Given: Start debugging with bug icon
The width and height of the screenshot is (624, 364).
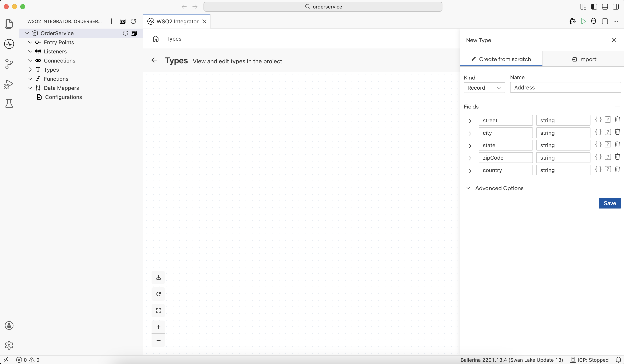Looking at the screenshot, I should pyautogui.click(x=594, y=21).
